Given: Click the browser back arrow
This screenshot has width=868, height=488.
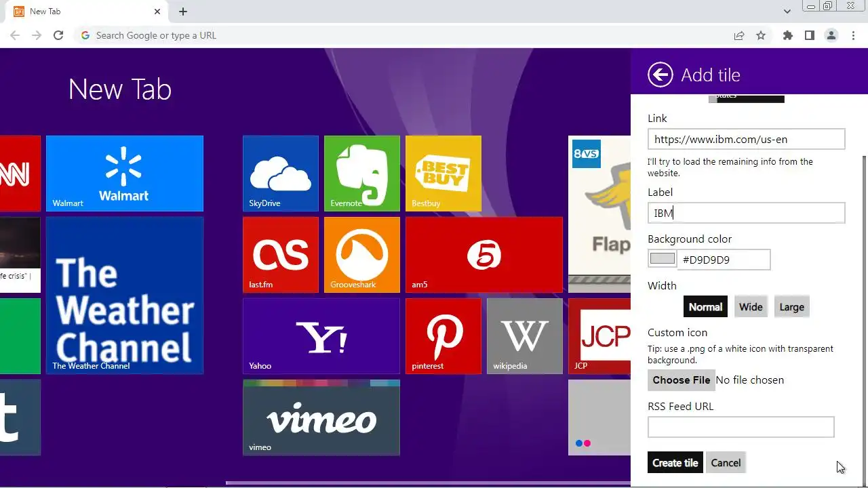Looking at the screenshot, I should click(15, 35).
